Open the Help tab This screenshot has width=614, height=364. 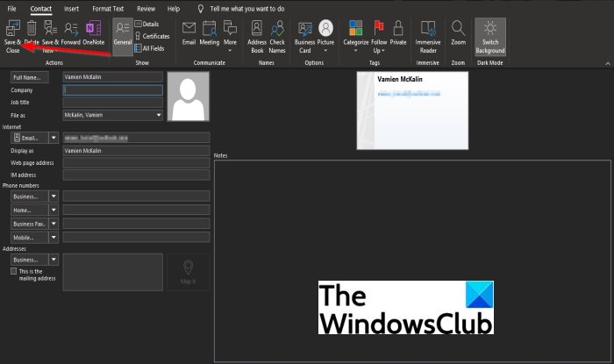tap(174, 9)
